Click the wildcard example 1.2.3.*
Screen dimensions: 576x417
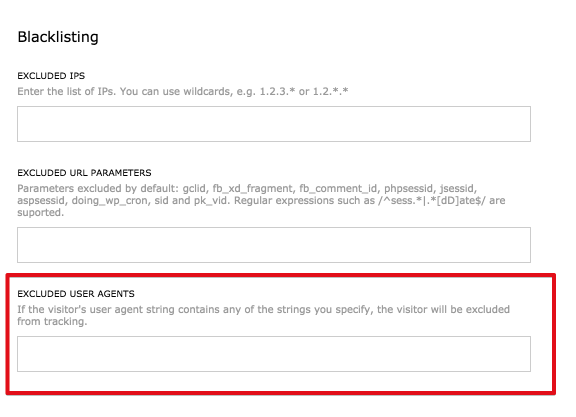[x=277, y=91]
